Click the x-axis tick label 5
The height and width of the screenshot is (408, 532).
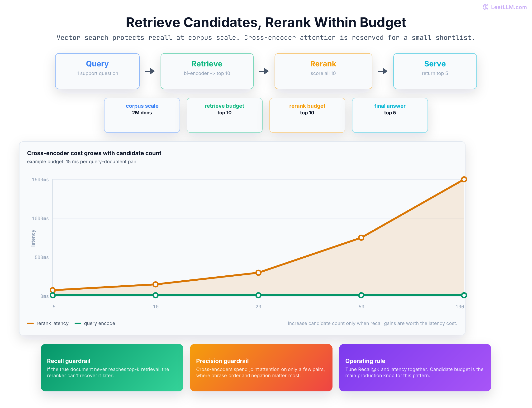pos(54,307)
